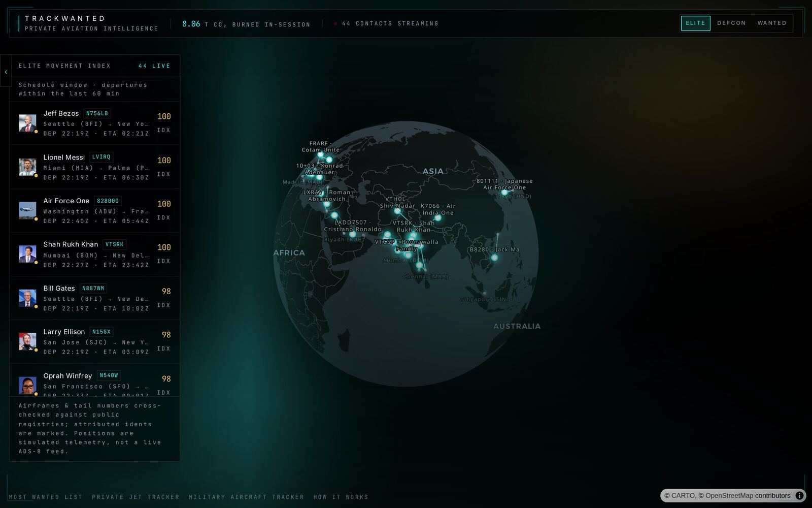Select the Cristiano Ronaldo LADD7507 map marker
The width and height of the screenshot is (812, 508).
point(353,234)
